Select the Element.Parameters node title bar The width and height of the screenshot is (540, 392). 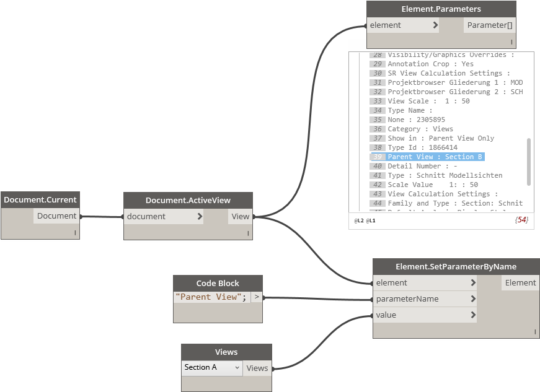click(x=441, y=9)
